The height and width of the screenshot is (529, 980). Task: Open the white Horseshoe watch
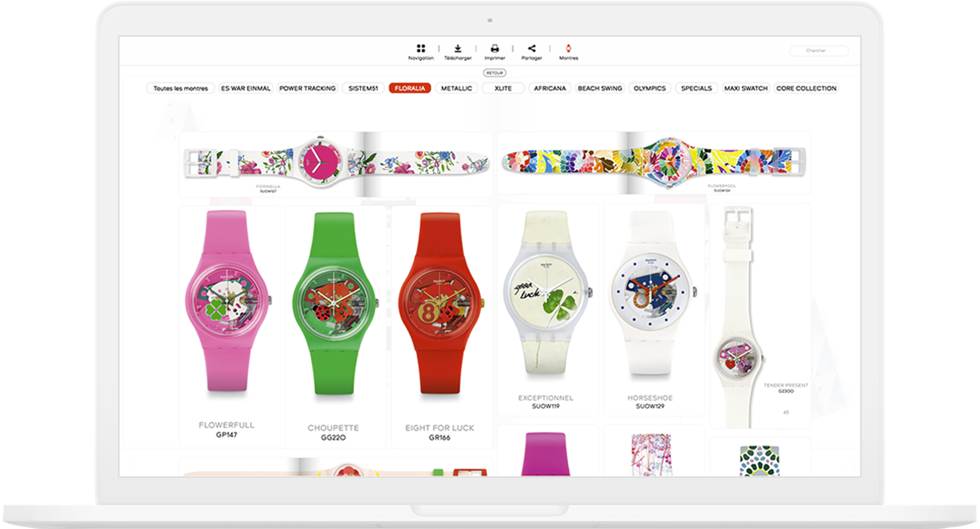pyautogui.click(x=652, y=294)
